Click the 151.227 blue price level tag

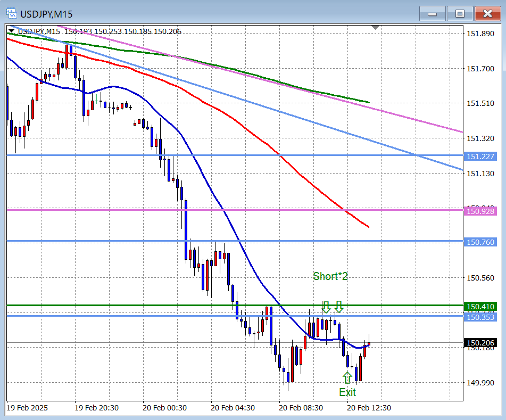pyautogui.click(x=480, y=157)
